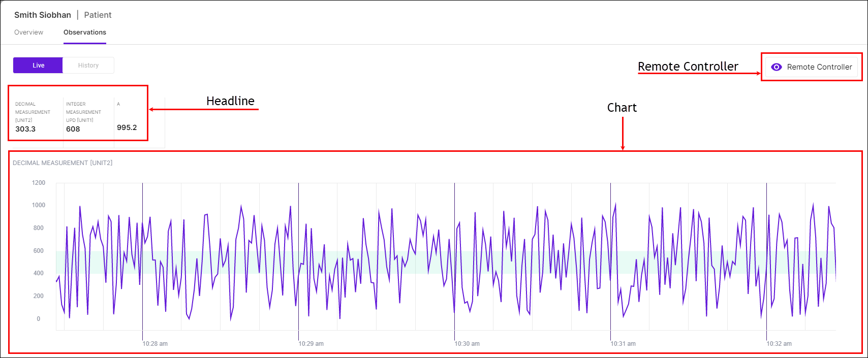This screenshot has height=358, width=868.
Task: Click the Decimal Measurement [UNIT2] chart title
Action: point(63,163)
